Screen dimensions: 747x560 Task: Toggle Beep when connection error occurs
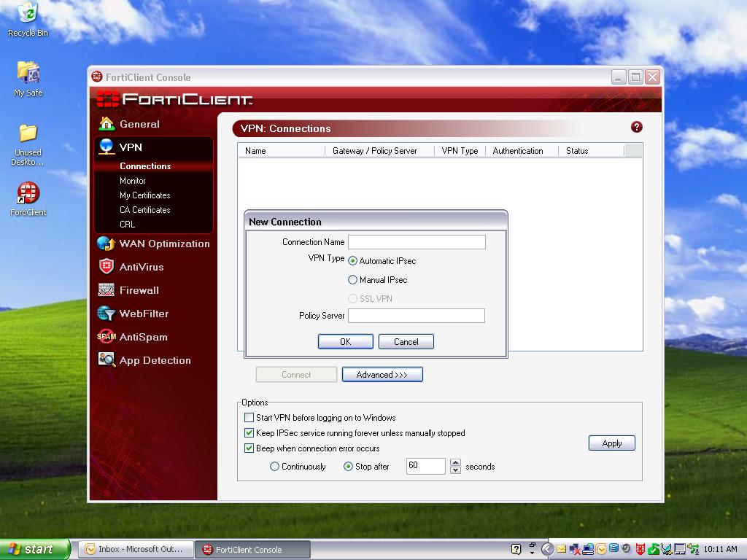pos(249,448)
